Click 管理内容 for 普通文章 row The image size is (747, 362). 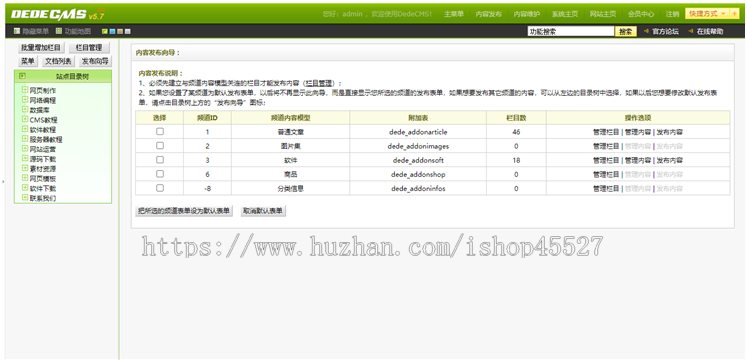click(638, 132)
